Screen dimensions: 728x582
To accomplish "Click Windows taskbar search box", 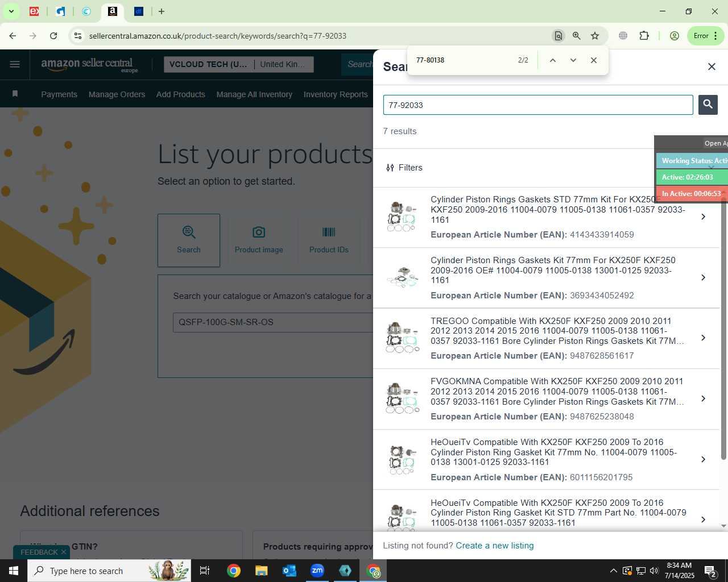I will pyautogui.click(x=109, y=571).
